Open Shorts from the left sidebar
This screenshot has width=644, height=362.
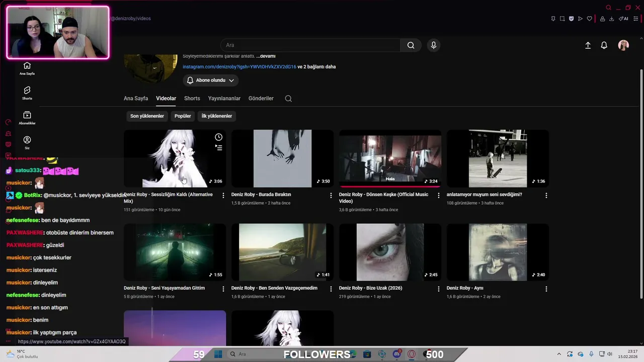pos(27,93)
